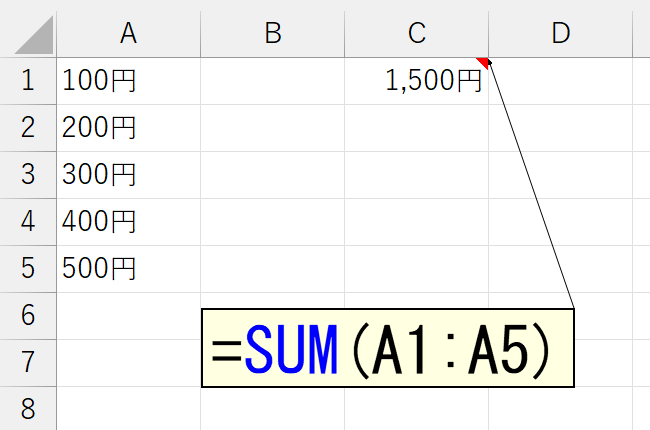Screen dimensions: 650x430
Task: Click cell containing 300円
Action: tap(129, 175)
